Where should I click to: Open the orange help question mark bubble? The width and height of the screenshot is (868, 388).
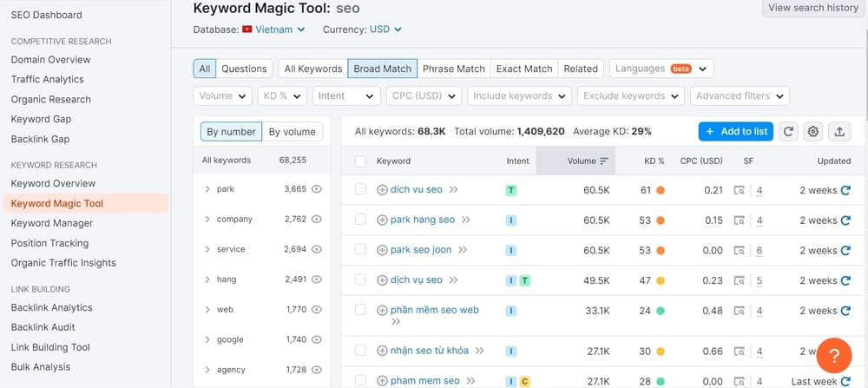(833, 355)
